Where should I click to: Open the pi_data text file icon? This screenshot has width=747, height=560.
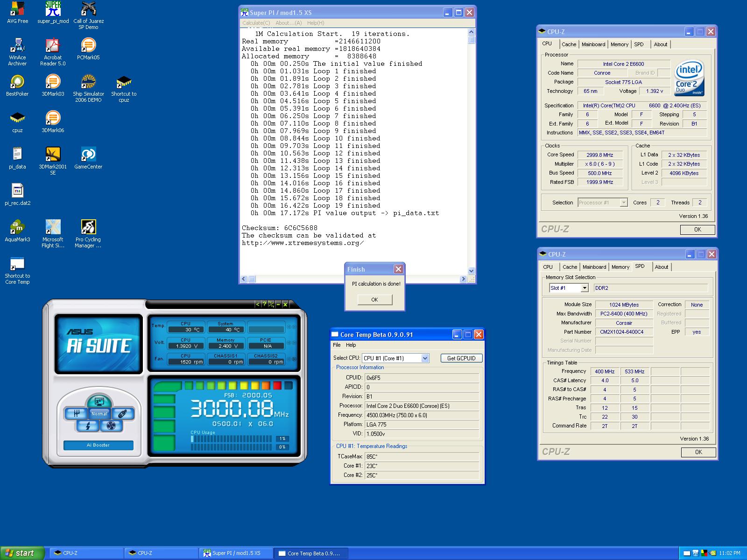tap(17, 158)
